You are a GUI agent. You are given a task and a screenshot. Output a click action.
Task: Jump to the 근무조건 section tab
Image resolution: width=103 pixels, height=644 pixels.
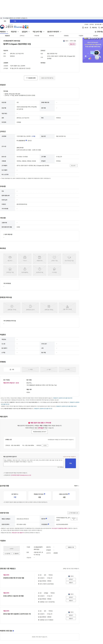coord(22,36)
